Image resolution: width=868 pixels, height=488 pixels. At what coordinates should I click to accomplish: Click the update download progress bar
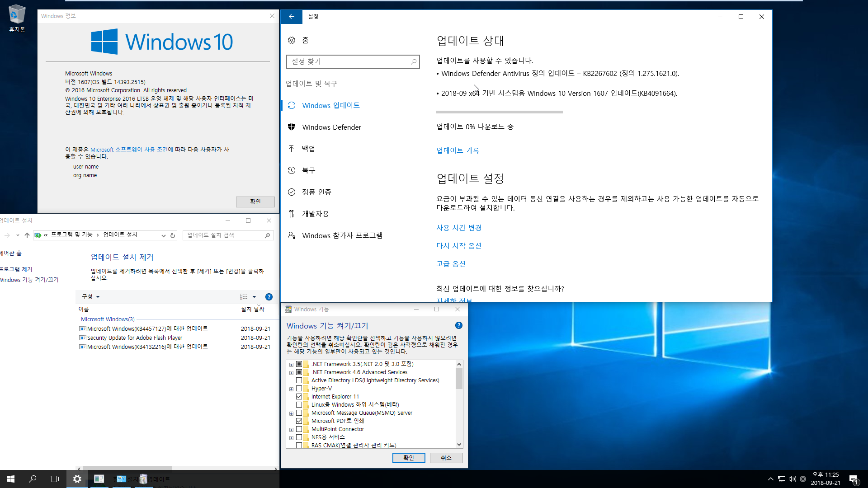(x=500, y=112)
